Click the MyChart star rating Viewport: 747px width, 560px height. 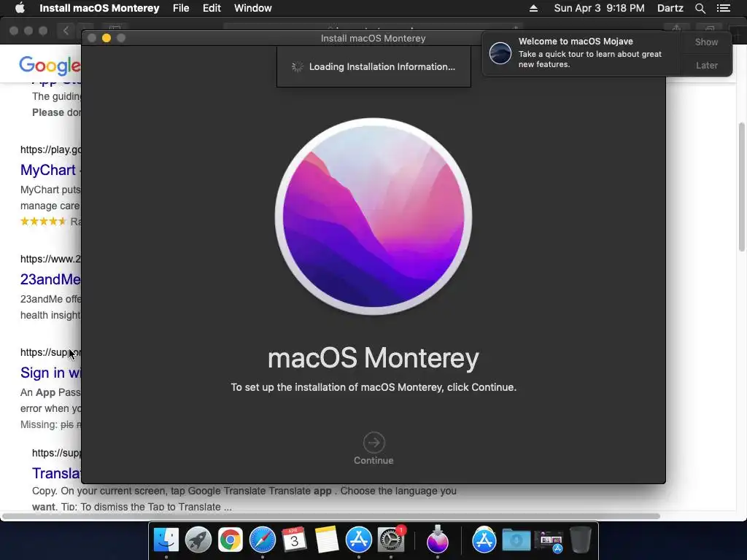point(43,222)
